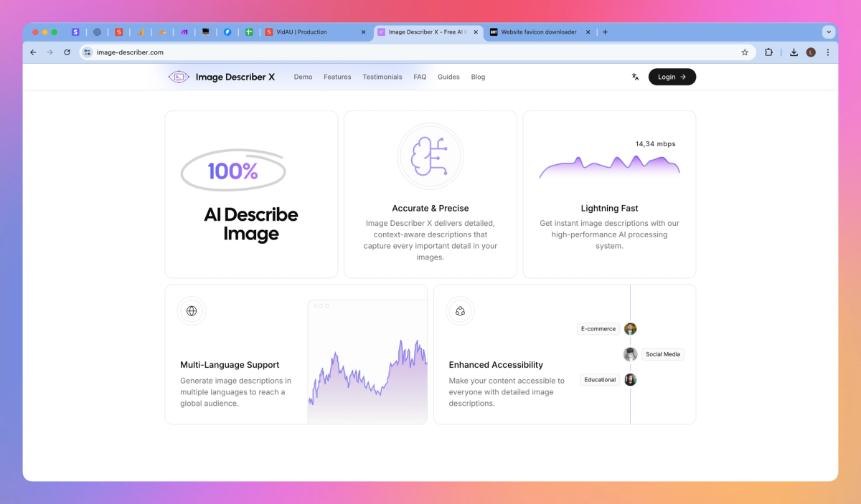Open the pinned tab with purple S icon
Screen dimensions: 861x504
pyautogui.click(x=75, y=32)
